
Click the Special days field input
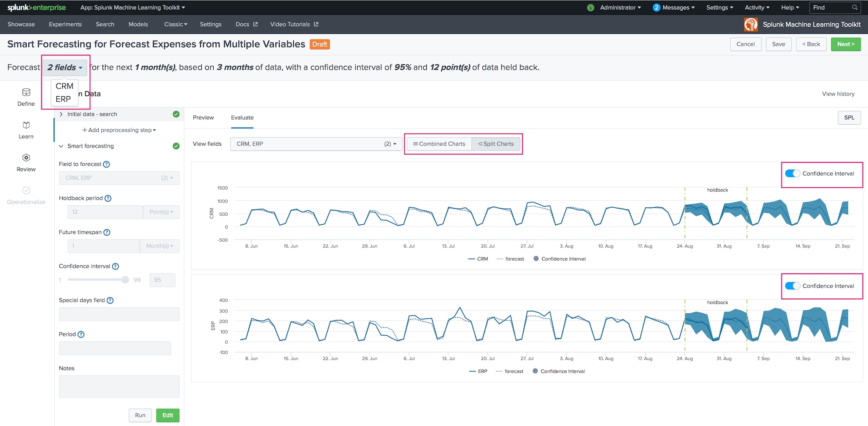coord(119,314)
